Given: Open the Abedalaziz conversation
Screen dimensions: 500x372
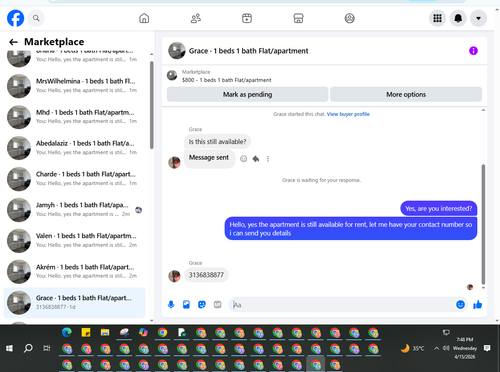Looking at the screenshot, I should (74, 148).
